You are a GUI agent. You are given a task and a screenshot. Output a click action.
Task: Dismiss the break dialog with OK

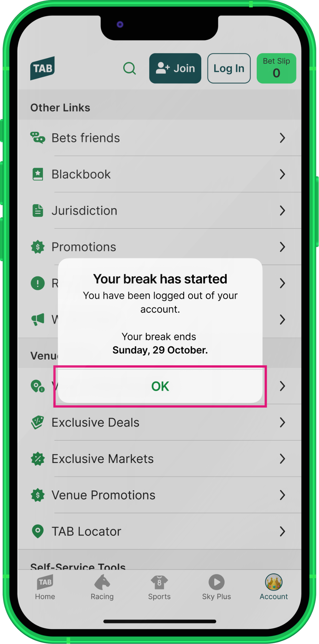[x=160, y=386]
